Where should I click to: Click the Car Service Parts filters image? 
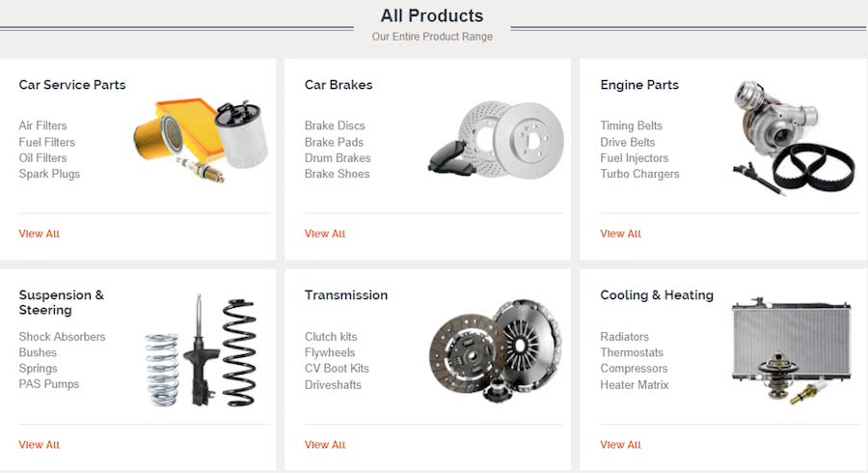click(201, 141)
